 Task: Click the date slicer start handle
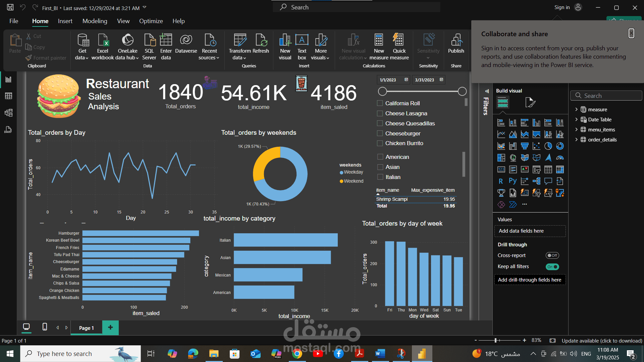coord(382,91)
